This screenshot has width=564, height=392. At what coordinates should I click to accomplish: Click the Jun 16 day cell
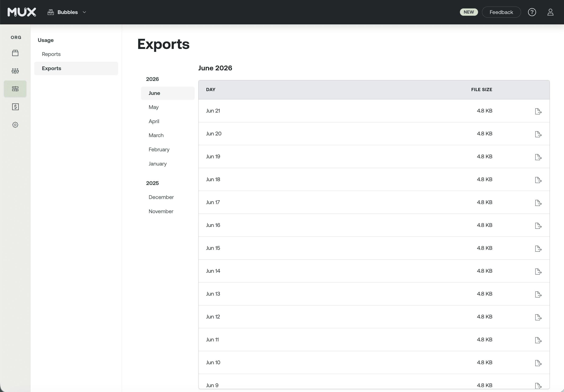pos(213,225)
